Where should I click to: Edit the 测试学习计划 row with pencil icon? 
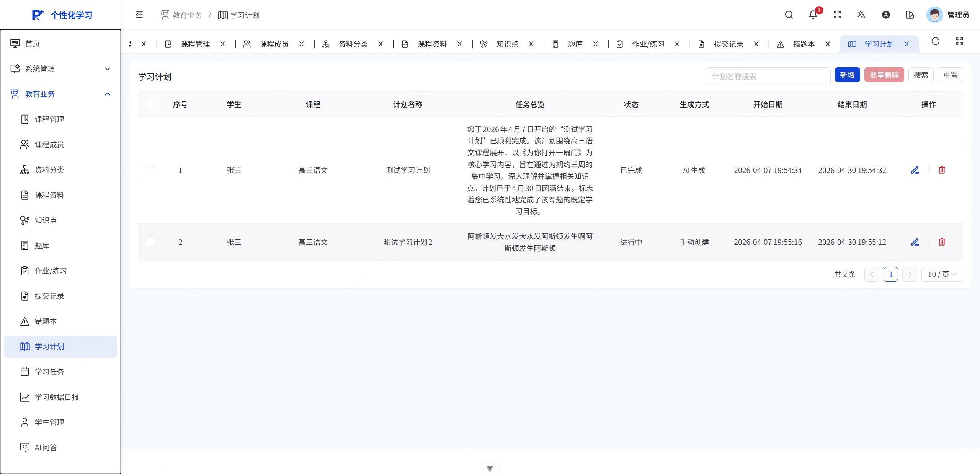(915, 170)
